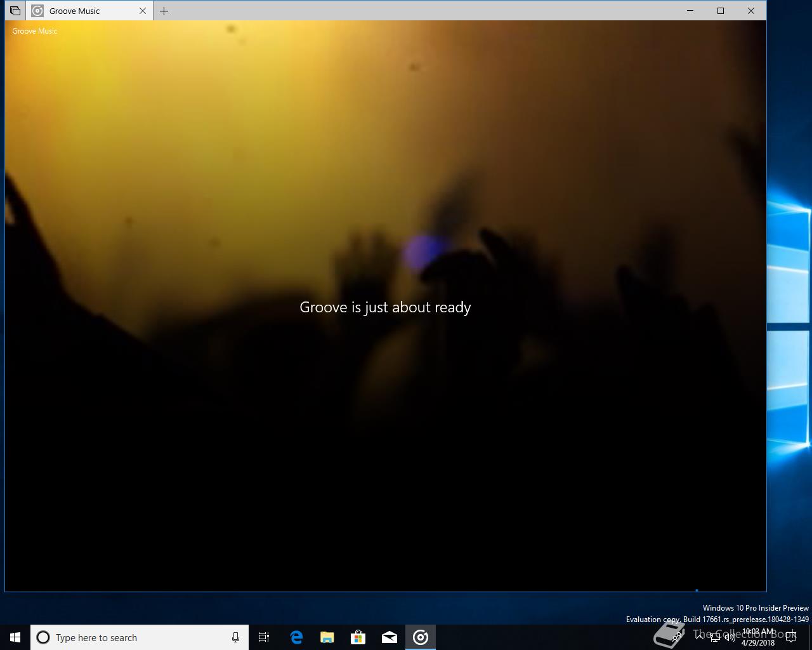The image size is (812, 650).
Task: Open the clock showing 10:03 AM
Action: tap(758, 637)
